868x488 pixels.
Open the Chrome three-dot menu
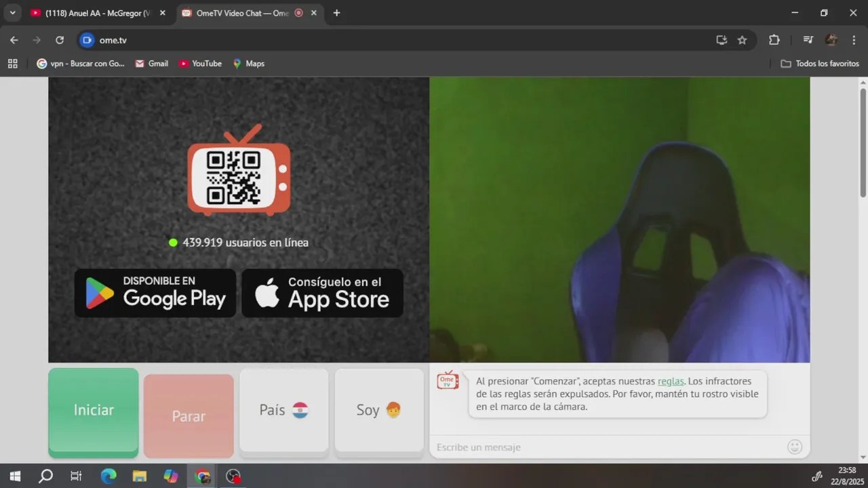click(x=854, y=40)
